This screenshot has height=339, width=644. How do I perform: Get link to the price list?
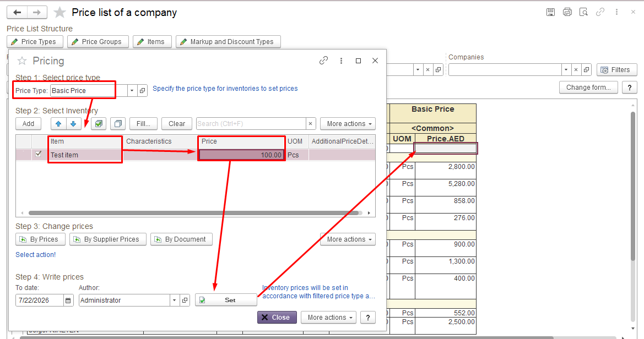click(600, 12)
